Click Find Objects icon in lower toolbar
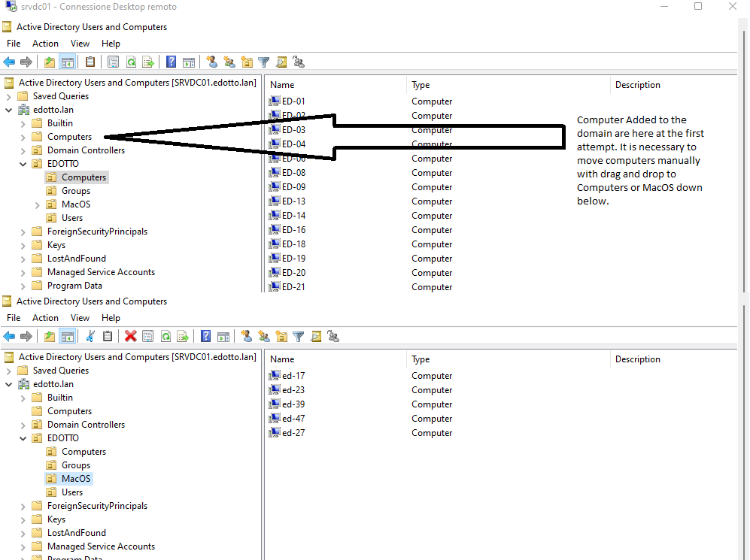Image resolution: width=750 pixels, height=560 pixels. (316, 337)
